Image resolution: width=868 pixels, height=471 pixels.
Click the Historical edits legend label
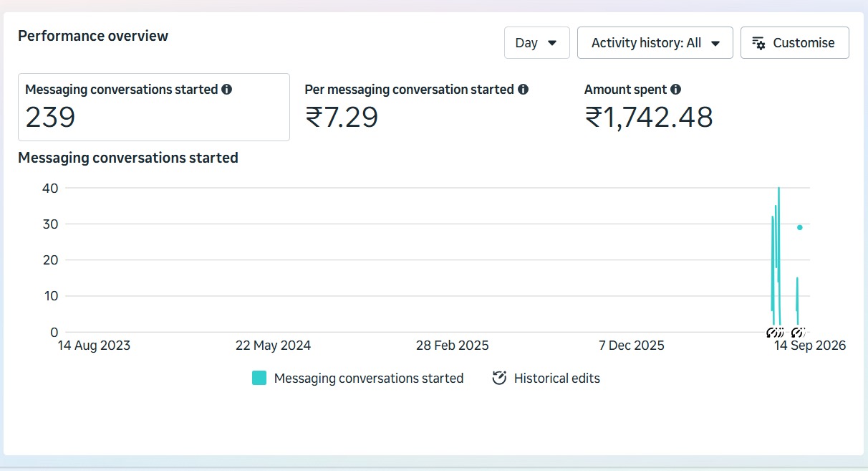(x=557, y=378)
